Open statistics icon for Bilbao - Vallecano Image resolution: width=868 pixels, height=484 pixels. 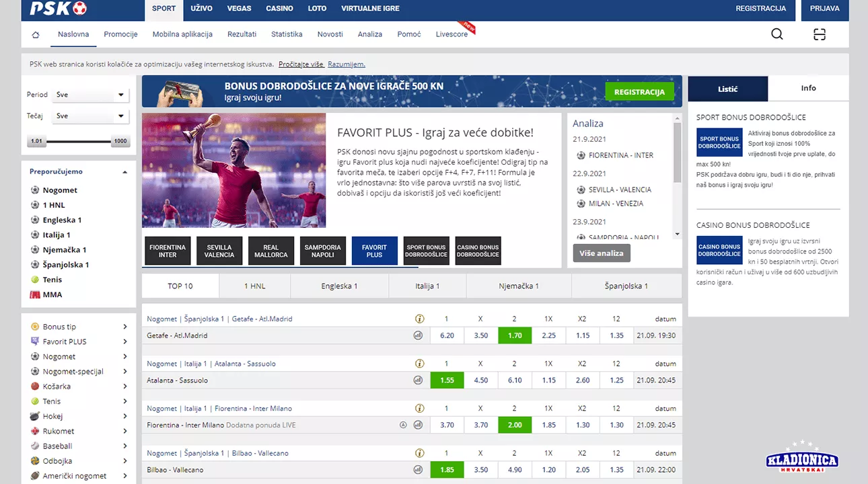[418, 470]
